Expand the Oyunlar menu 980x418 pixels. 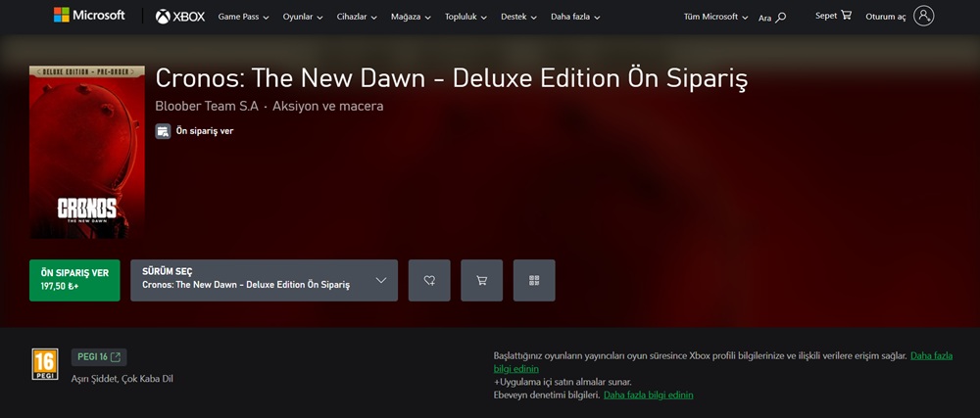point(303,18)
